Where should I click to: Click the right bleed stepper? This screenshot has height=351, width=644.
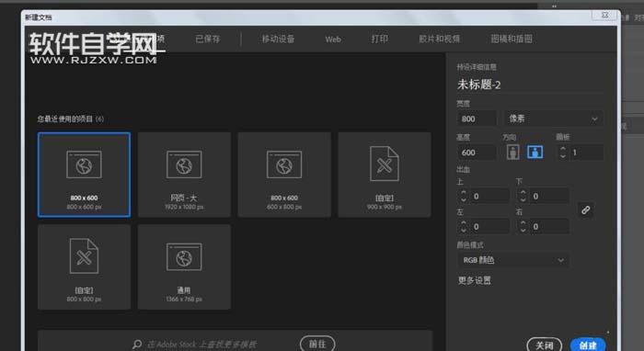pyautogui.click(x=523, y=226)
